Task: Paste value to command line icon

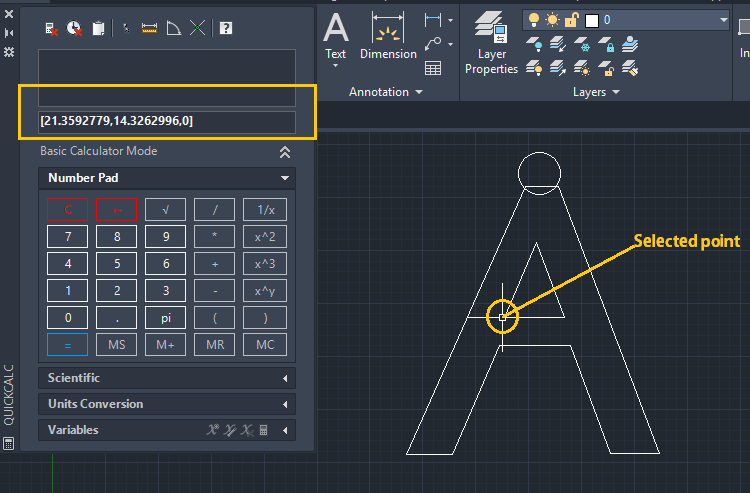Action: (x=98, y=28)
